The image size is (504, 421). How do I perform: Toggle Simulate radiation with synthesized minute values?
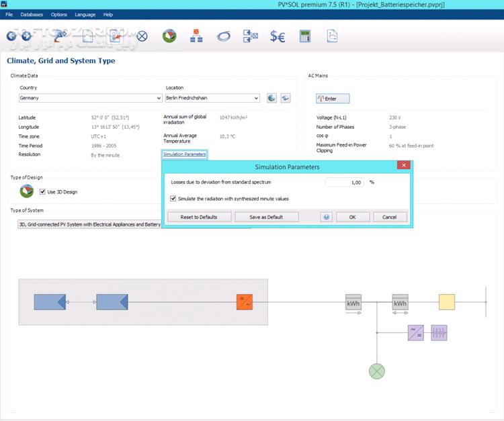click(173, 199)
